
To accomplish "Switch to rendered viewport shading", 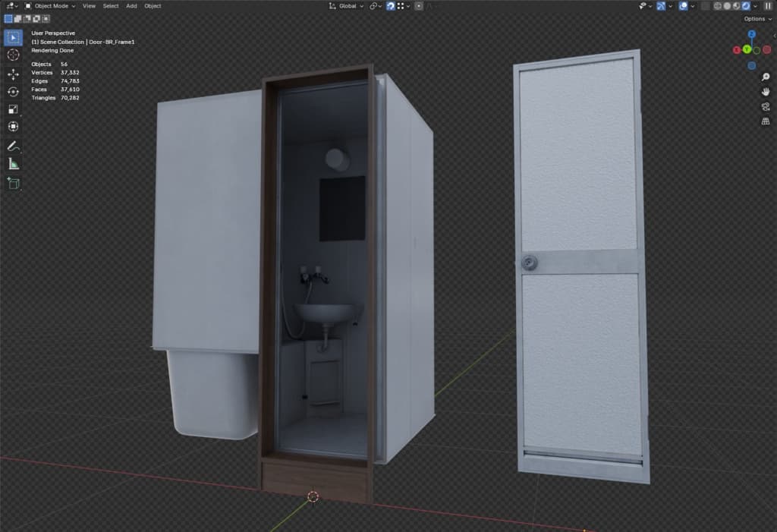I will click(746, 6).
